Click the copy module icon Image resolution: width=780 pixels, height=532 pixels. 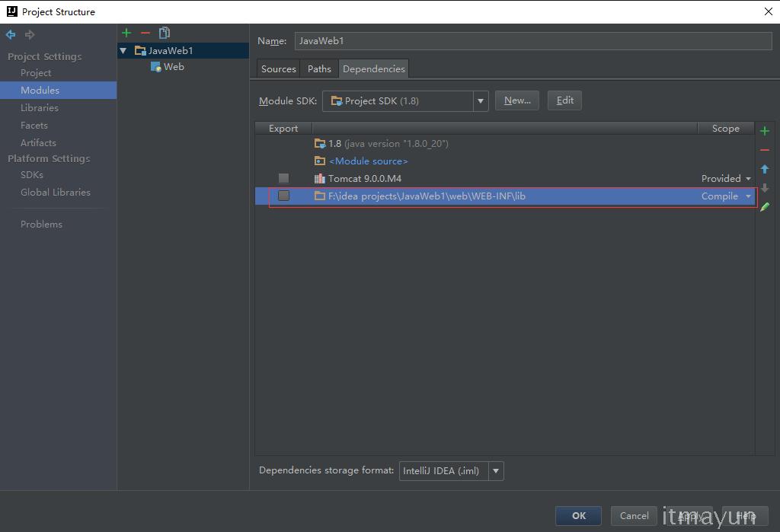(x=164, y=33)
